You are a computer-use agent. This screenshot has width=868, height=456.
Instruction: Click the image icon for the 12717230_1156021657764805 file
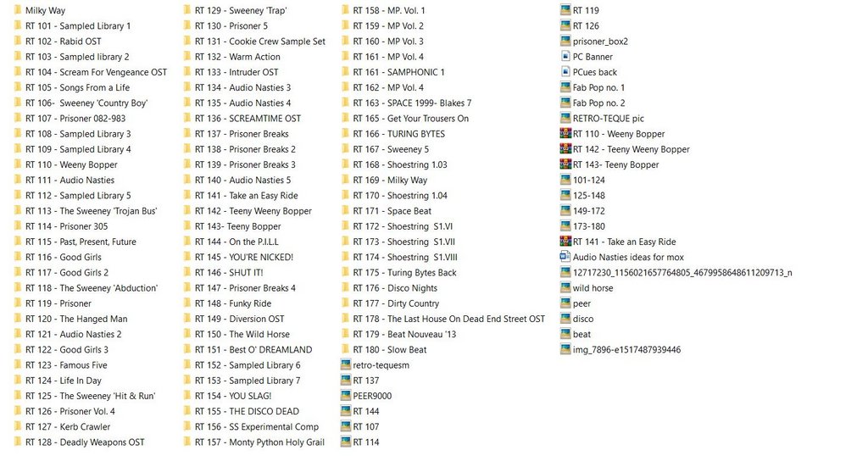click(x=565, y=272)
